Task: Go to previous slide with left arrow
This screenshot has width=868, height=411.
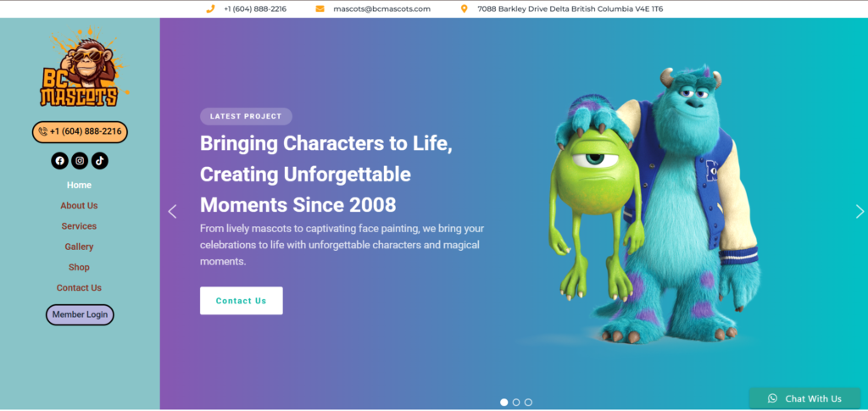Action: 172,211
